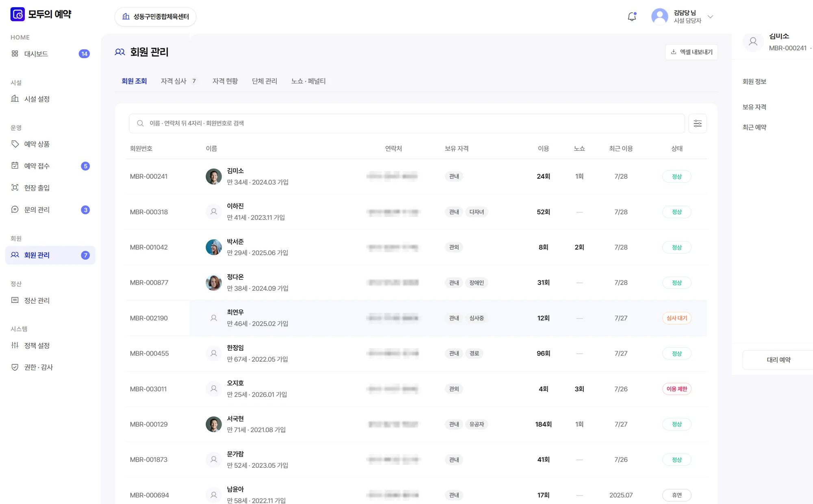Select the 회원 조회 tab
The image size is (813, 504).
134,81
